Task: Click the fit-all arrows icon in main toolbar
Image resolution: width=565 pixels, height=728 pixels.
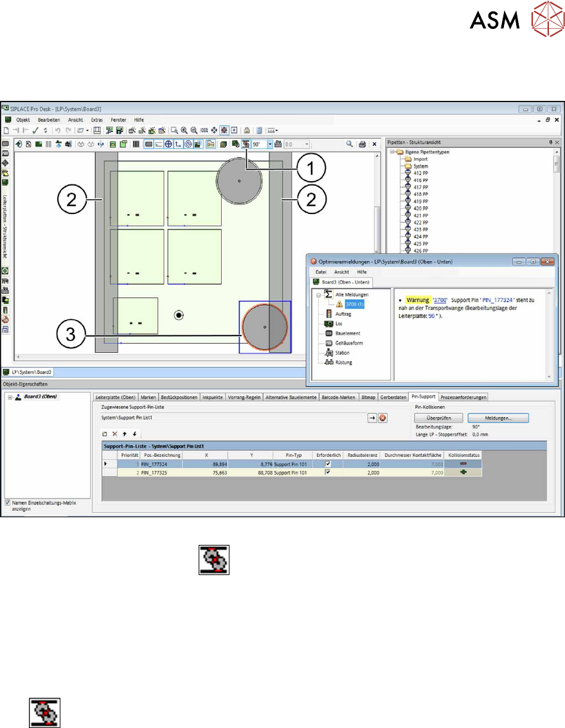Action: pyautogui.click(x=214, y=130)
